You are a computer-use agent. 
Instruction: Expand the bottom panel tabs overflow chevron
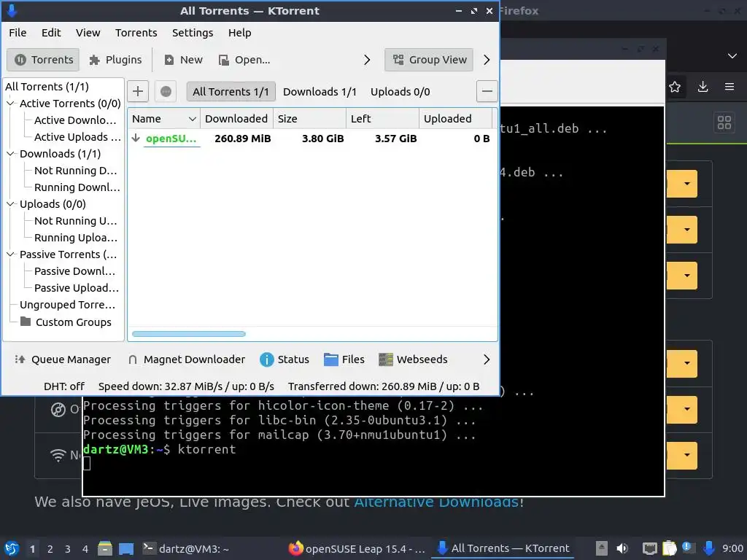point(487,359)
